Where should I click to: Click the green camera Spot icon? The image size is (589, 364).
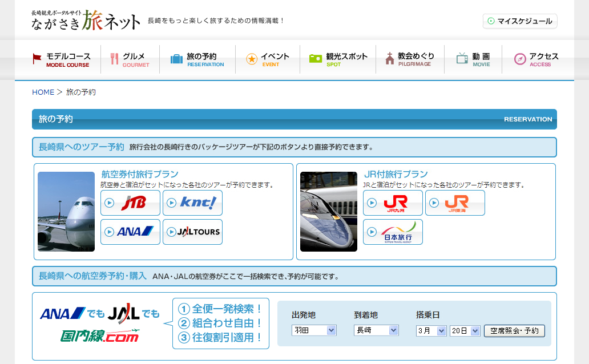click(x=316, y=59)
